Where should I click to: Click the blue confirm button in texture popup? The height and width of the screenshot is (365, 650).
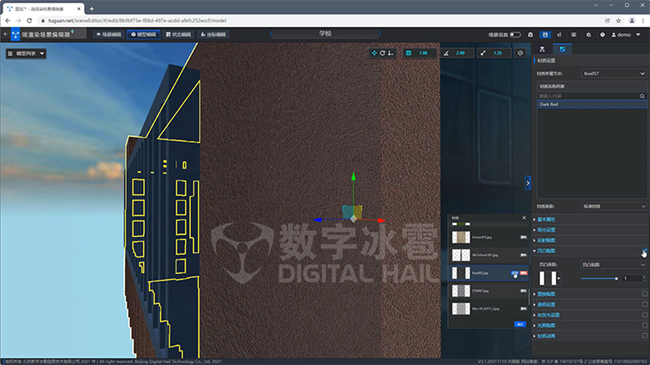tap(520, 324)
